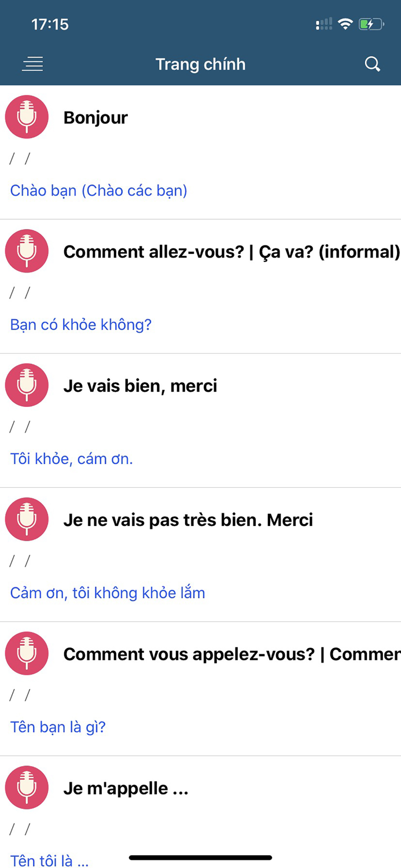Open the hamburger navigation menu
The image size is (401, 868).
tap(32, 64)
